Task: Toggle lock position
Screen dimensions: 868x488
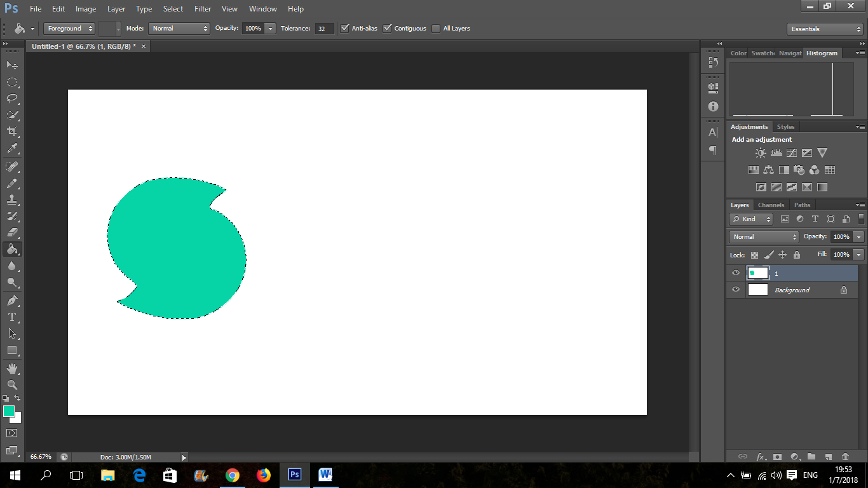Action: point(783,255)
